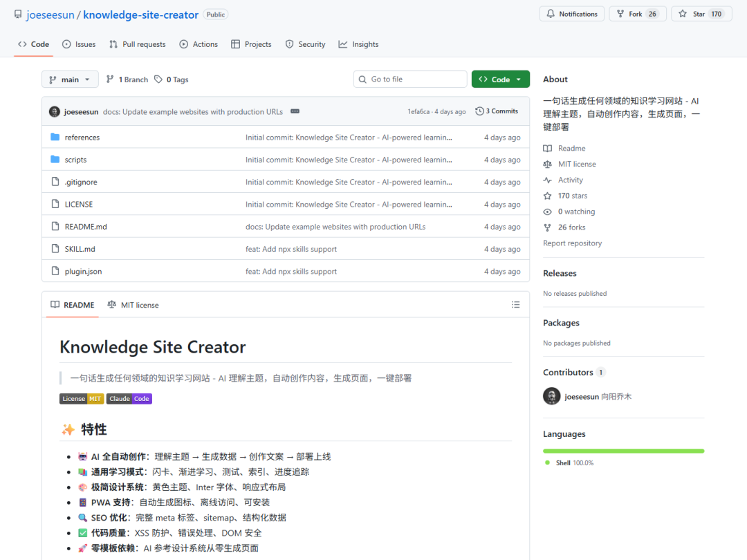This screenshot has height=560, width=747.
Task: Open the LICENSE file
Action: 79,205
